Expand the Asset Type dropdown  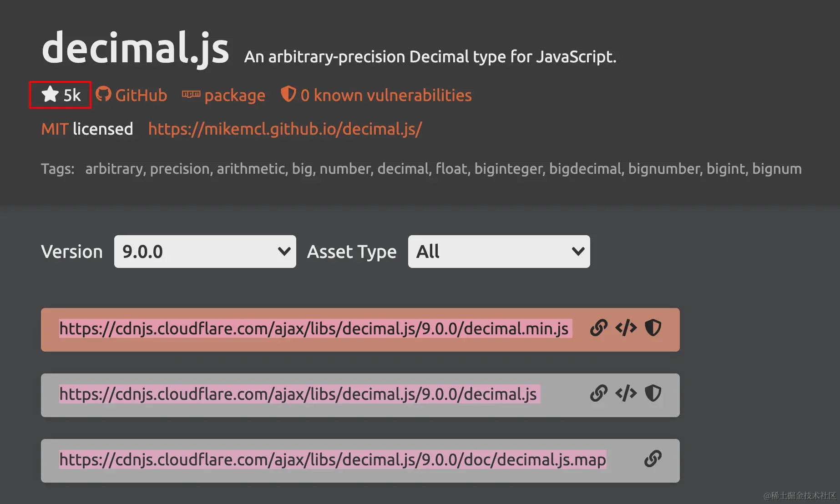pyautogui.click(x=499, y=252)
